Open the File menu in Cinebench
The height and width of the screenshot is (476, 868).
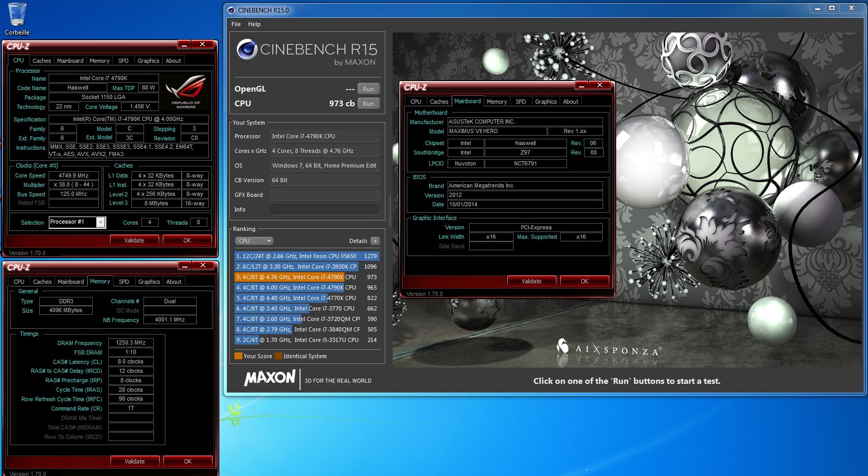click(x=236, y=24)
